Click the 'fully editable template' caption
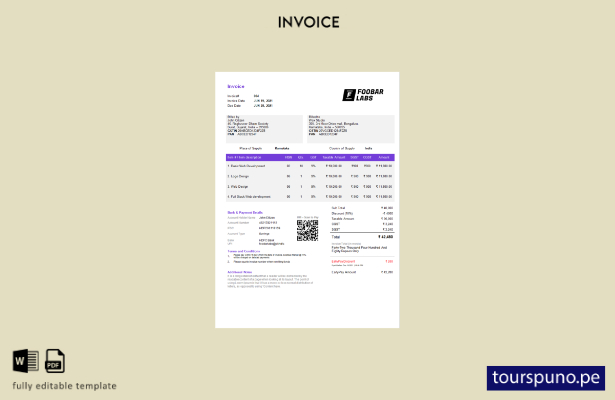615x400 pixels. [64, 386]
